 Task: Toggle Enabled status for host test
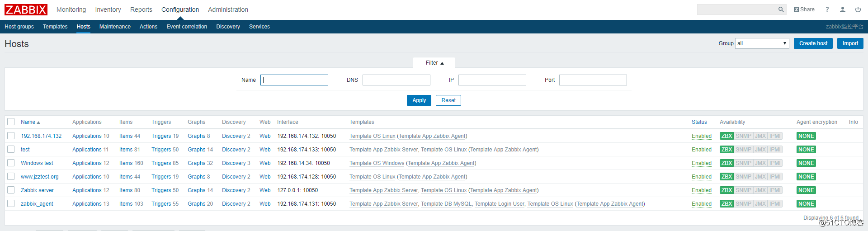coord(702,150)
